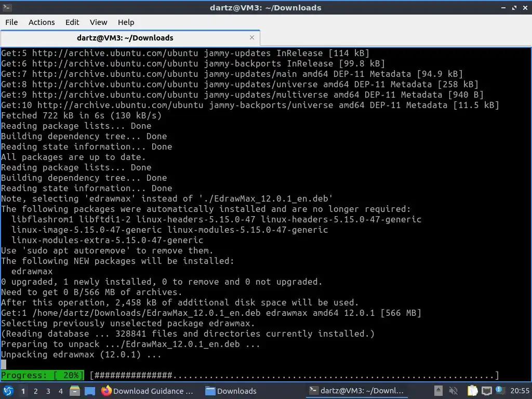Image resolution: width=532 pixels, height=399 pixels.
Task: Launch the file manager from the panel
Action: pyautogui.click(x=75, y=391)
